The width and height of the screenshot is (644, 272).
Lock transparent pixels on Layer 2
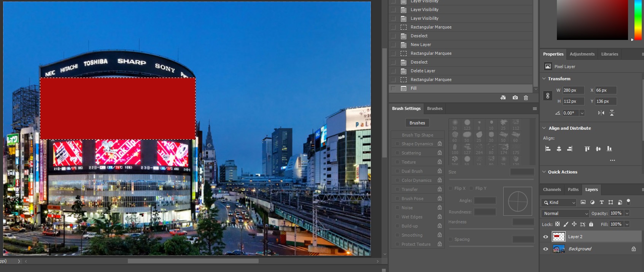pos(558,224)
